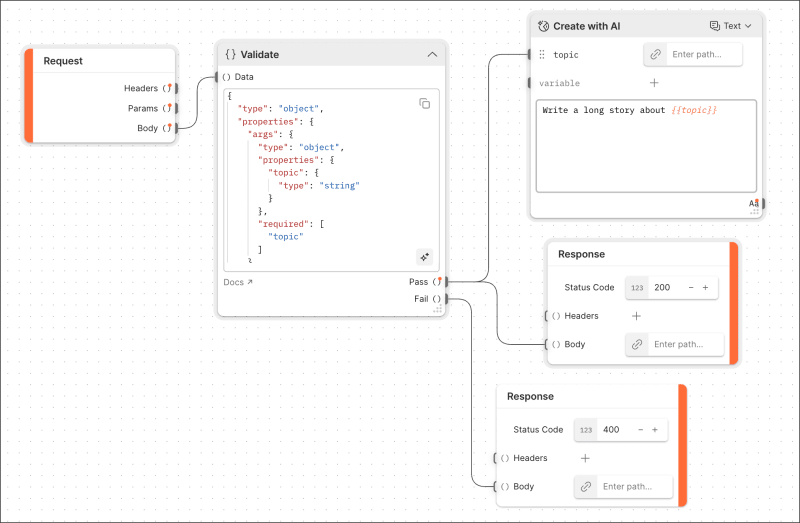The image size is (800, 523).
Task: Click the JSON schema code editor
Action: click(331, 180)
